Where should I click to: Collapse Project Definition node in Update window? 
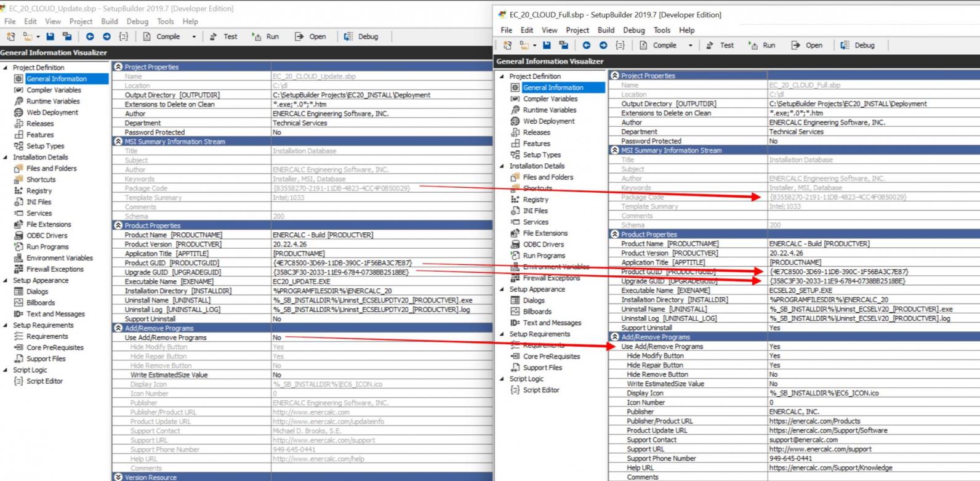[x=6, y=68]
